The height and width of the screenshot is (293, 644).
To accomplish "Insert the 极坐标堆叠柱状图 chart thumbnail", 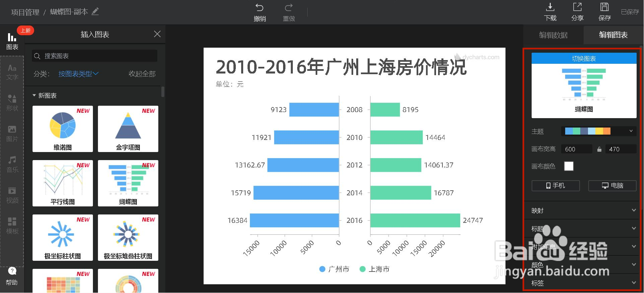I will (x=128, y=238).
